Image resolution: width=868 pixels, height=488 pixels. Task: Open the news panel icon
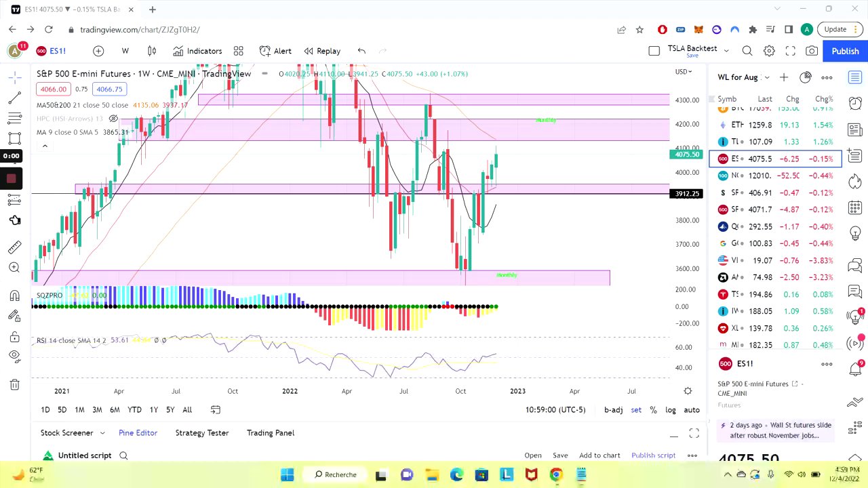[855, 129]
